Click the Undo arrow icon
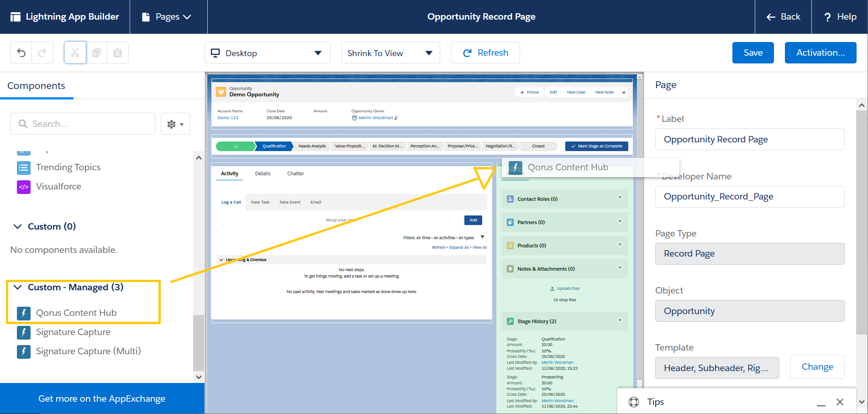Viewport: 868px width, 414px height. [21, 53]
